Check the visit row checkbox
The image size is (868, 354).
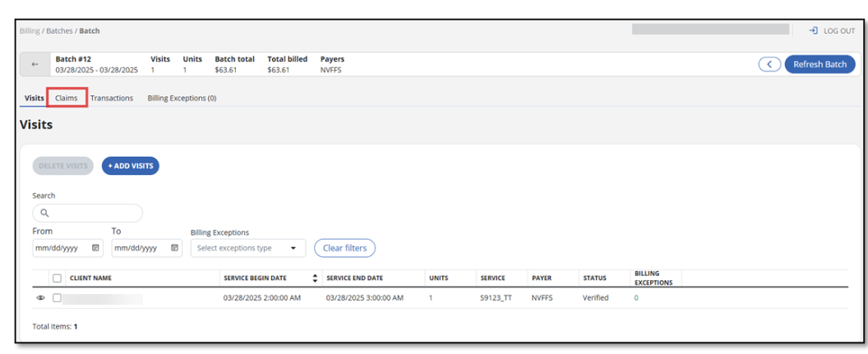point(58,298)
